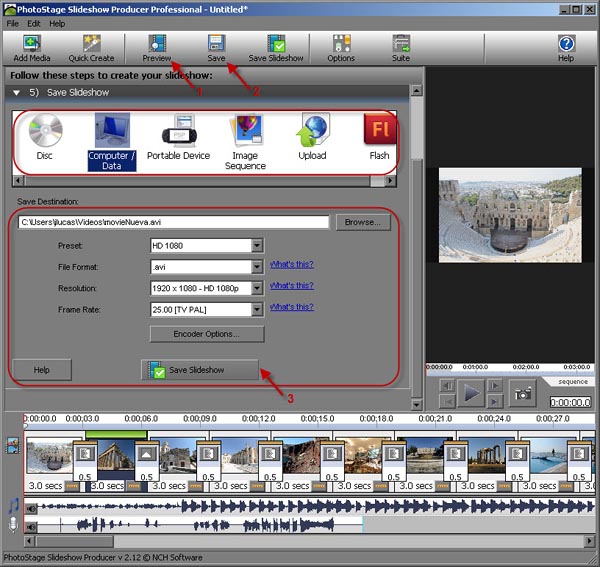600x567 pixels.
Task: Mute the music track speaker icon
Action: 31,508
